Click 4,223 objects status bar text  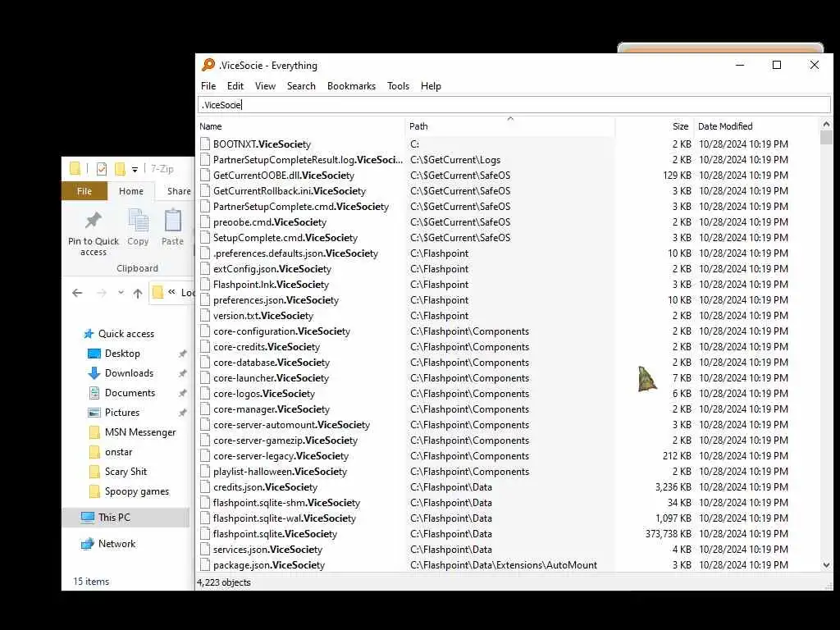(x=223, y=582)
